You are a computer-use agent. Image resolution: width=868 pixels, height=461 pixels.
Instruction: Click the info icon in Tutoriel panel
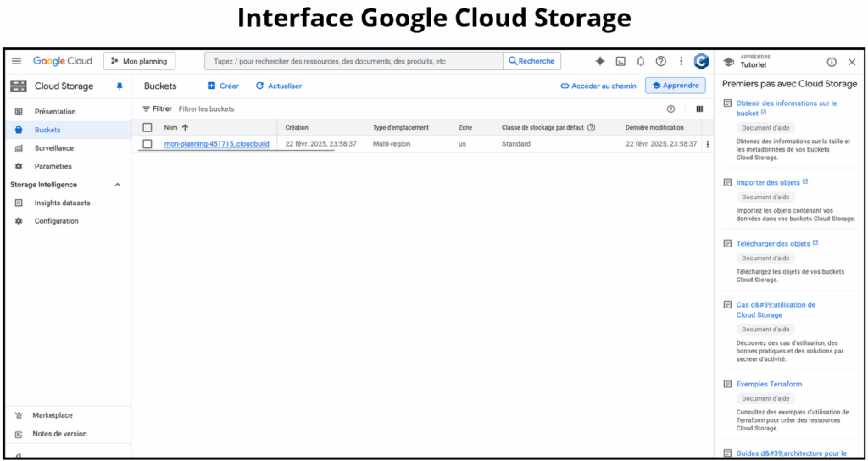(832, 62)
